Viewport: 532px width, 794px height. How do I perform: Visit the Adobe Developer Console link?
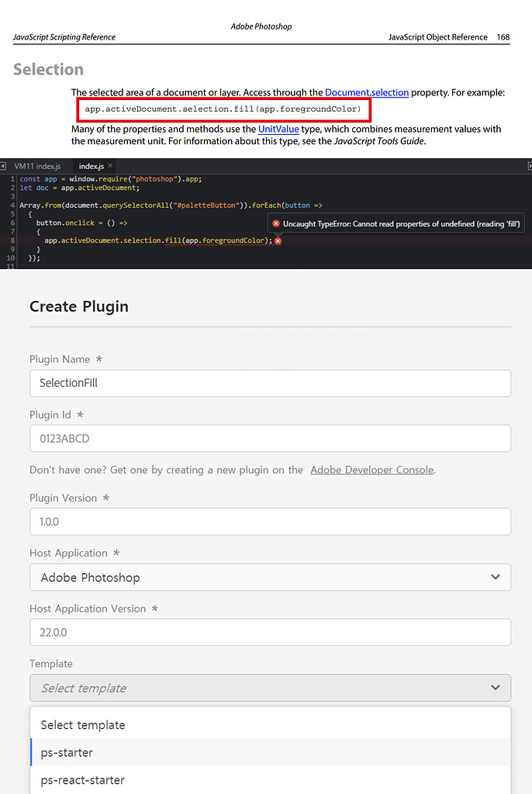372,469
